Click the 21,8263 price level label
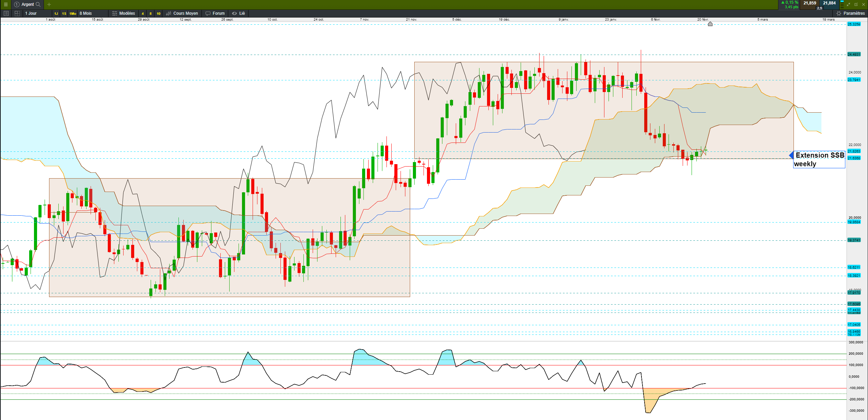The width and height of the screenshot is (868, 420). point(854,151)
